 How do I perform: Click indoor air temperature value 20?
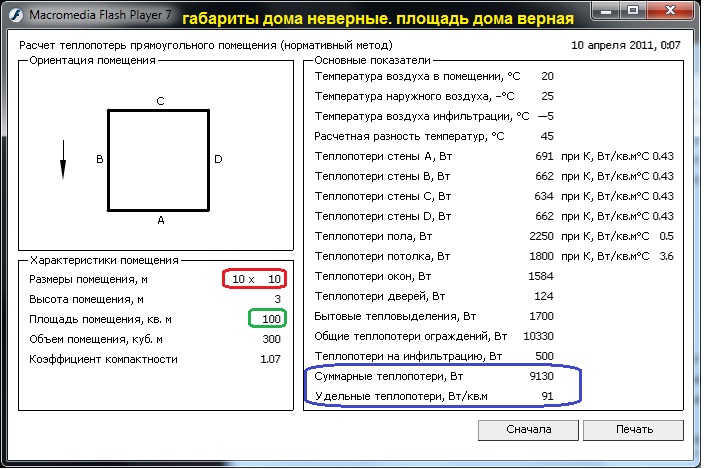click(547, 76)
